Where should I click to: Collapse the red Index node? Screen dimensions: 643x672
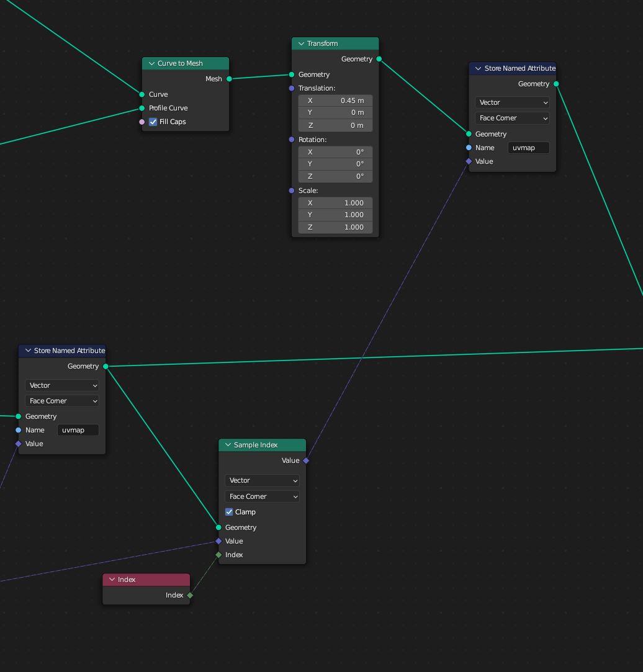(x=112, y=580)
